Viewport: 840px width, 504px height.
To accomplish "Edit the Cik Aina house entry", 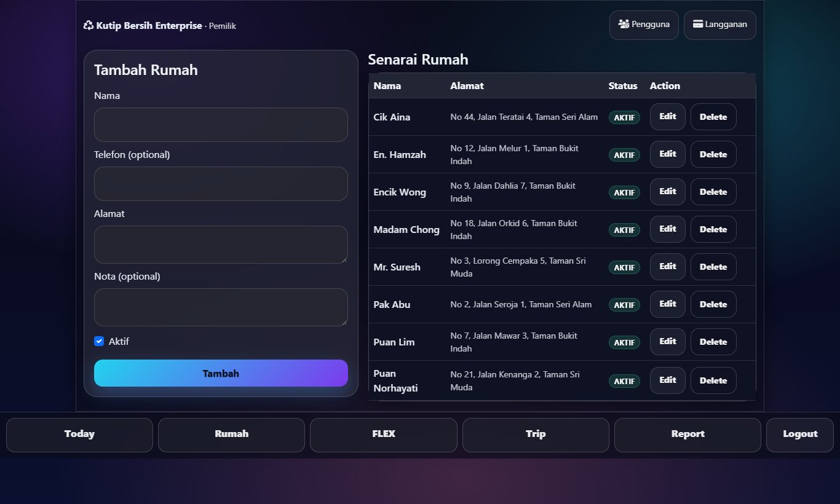I will coord(667,117).
